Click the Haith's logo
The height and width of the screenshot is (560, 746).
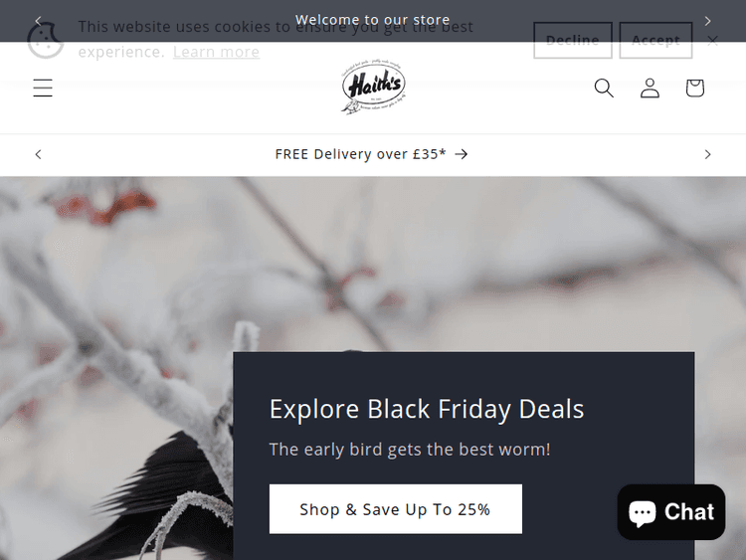pos(374,88)
